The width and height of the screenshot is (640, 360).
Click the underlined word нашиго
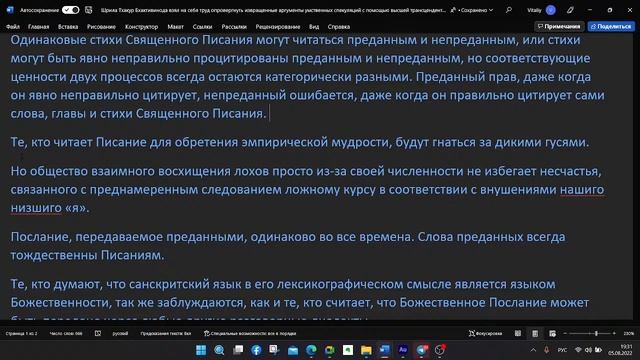point(582,189)
